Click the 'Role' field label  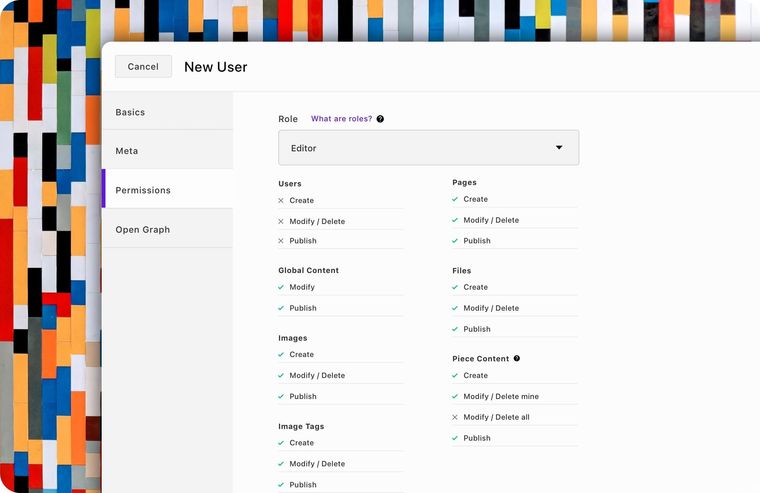tap(288, 119)
